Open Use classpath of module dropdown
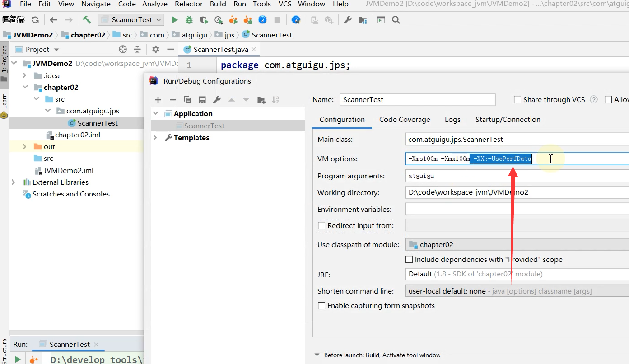Screen dimensions: 629x364 pyautogui.click(x=517, y=244)
